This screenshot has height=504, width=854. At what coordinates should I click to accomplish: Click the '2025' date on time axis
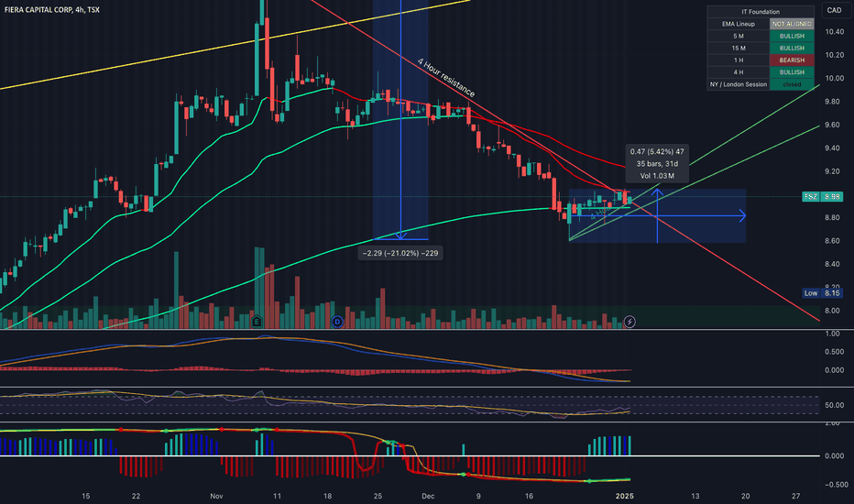[x=624, y=496]
